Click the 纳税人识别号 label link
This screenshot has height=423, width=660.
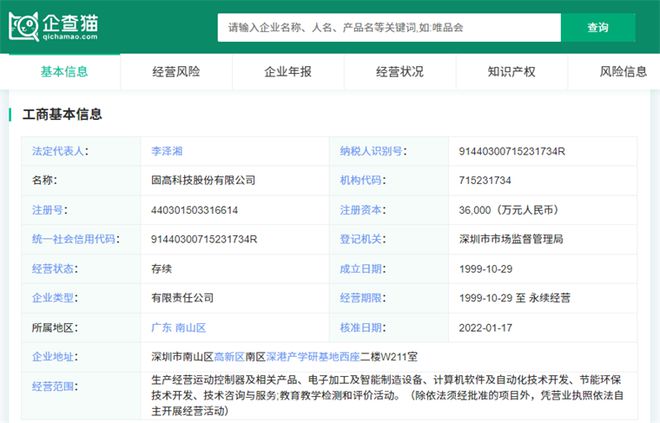371,151
